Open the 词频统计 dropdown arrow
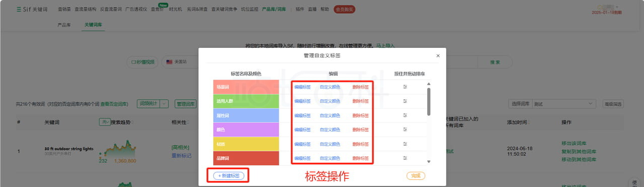 tap(165, 104)
